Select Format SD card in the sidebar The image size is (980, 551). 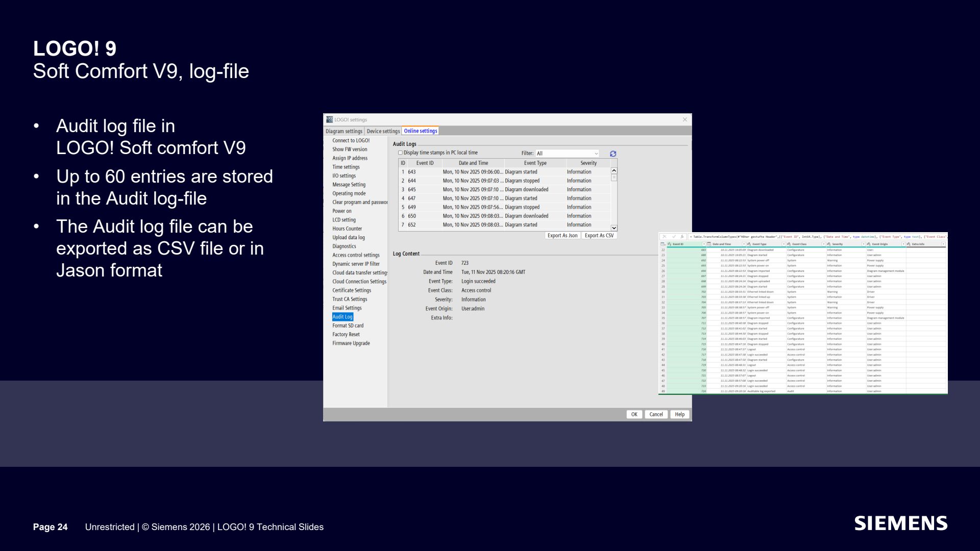point(348,325)
